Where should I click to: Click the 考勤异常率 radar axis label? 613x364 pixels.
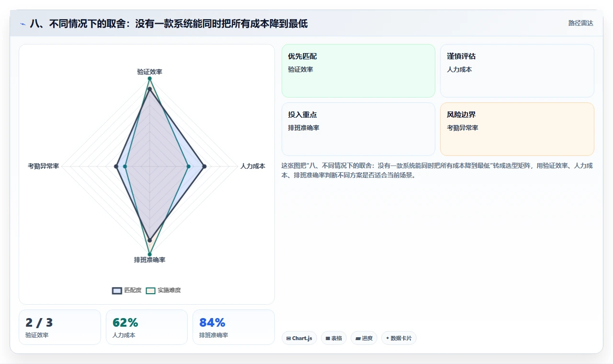pyautogui.click(x=44, y=166)
